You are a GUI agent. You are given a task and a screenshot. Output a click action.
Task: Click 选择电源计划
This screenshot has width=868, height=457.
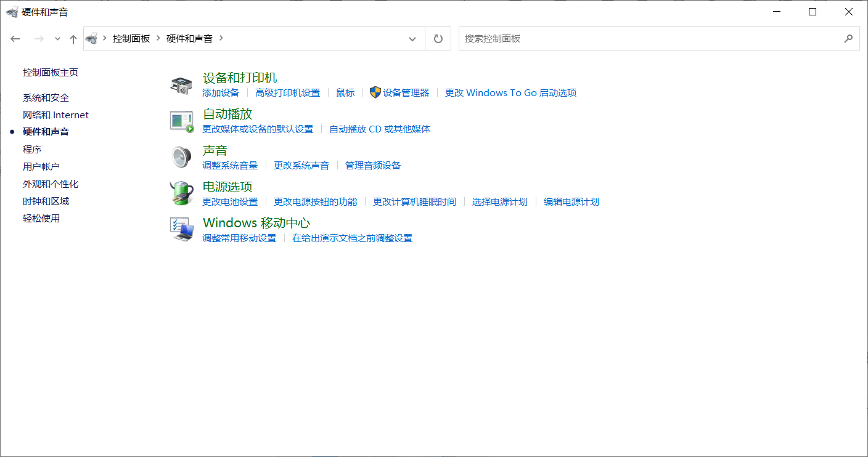click(500, 202)
